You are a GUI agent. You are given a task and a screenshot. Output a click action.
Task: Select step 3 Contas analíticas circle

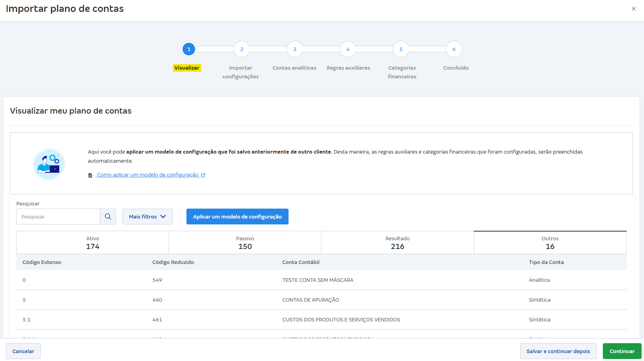click(294, 49)
